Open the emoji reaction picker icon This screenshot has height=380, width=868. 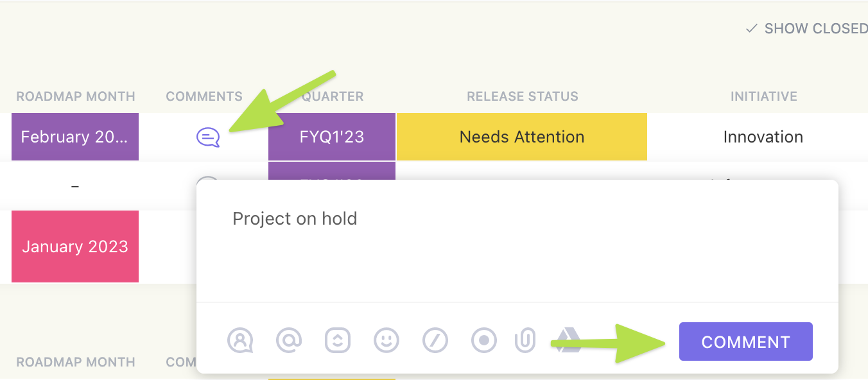(x=338, y=341)
